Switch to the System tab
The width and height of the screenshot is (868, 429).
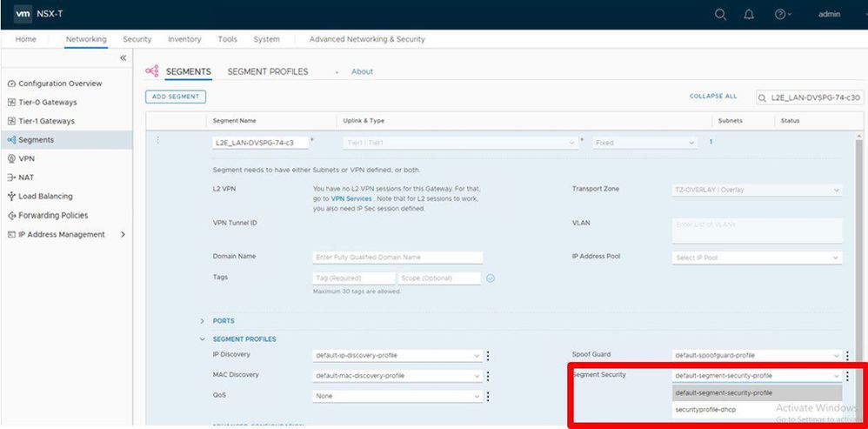267,39
